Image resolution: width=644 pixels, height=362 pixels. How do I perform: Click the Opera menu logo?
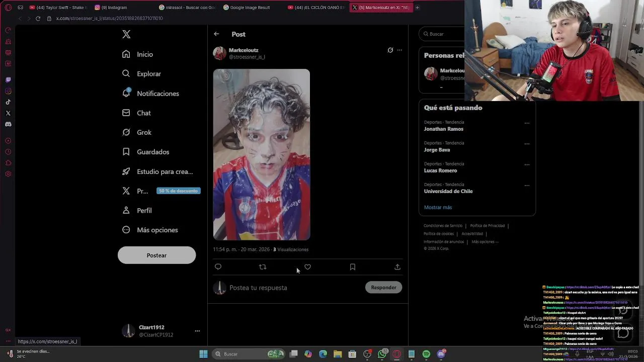click(x=8, y=8)
